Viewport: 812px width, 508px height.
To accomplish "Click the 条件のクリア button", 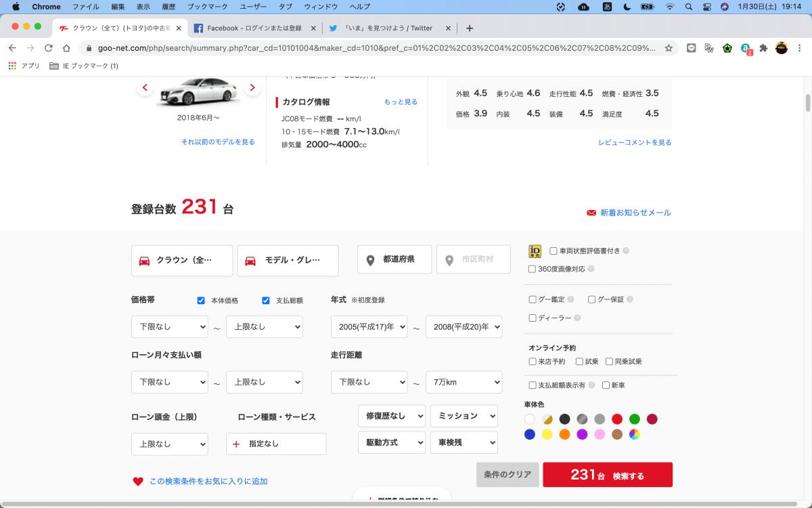I will tap(507, 475).
